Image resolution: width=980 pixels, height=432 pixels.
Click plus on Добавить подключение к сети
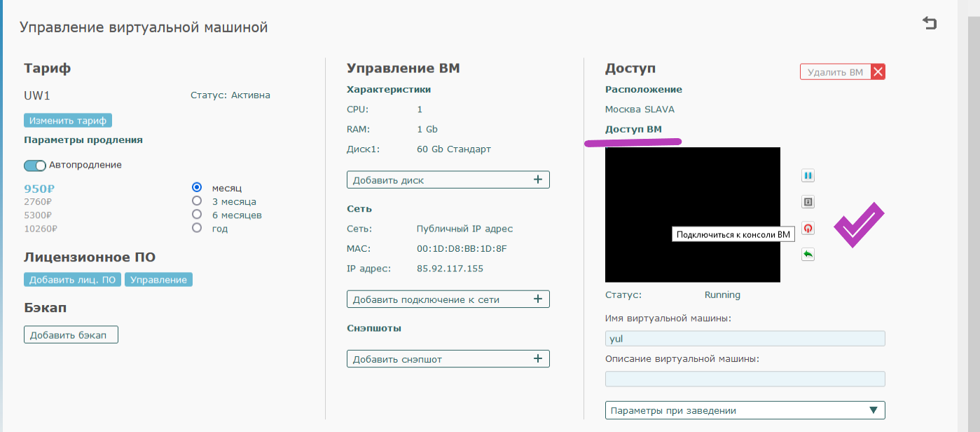(x=538, y=299)
